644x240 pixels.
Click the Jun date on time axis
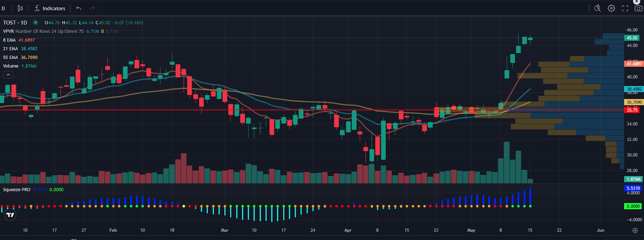tap(600, 230)
